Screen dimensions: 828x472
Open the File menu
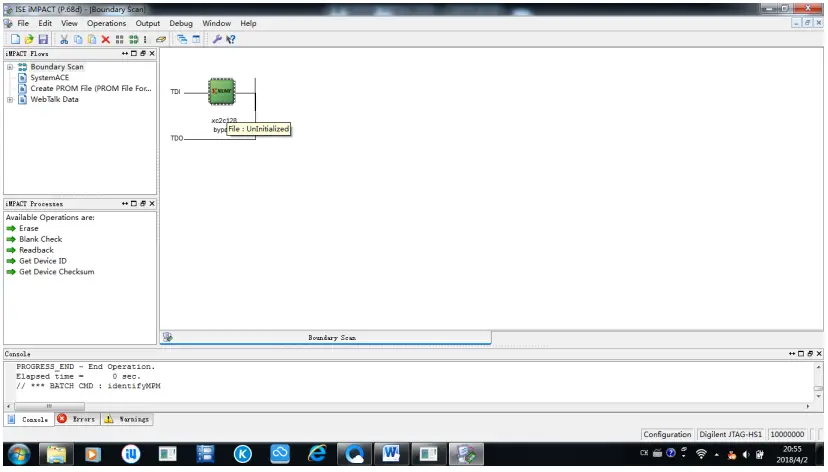click(23, 23)
